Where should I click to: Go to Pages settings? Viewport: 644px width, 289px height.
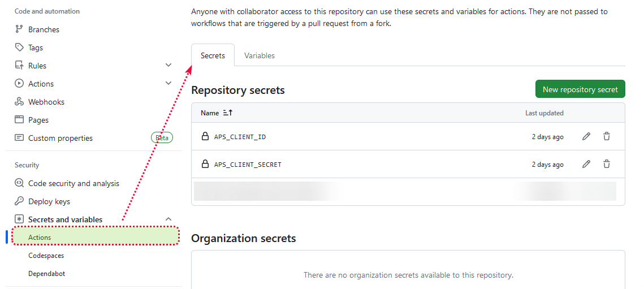point(38,120)
